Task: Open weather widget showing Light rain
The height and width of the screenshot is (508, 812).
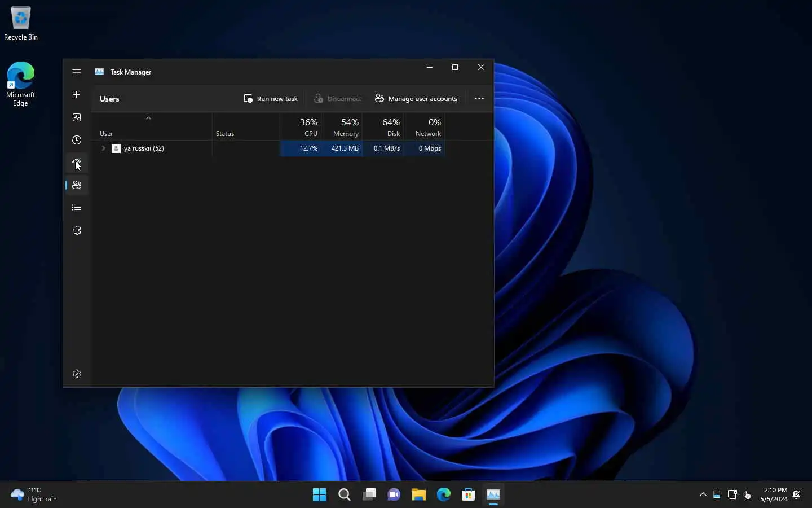Action: click(35, 494)
